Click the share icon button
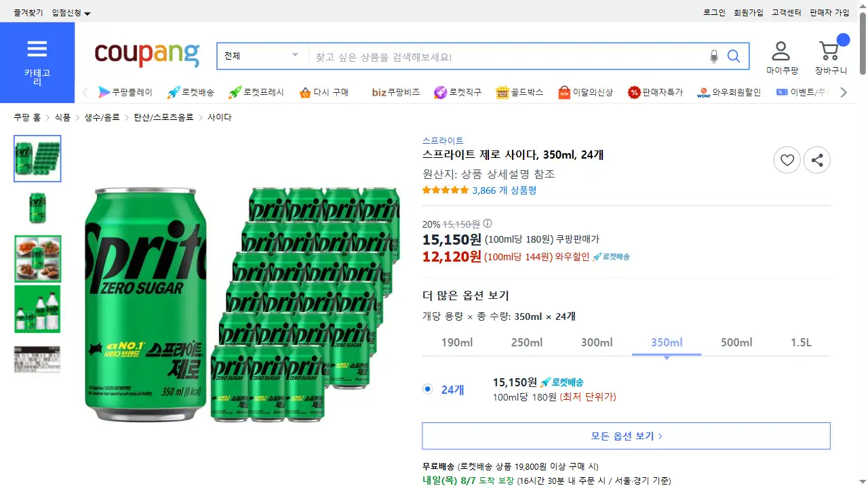868x488 pixels. [x=817, y=161]
